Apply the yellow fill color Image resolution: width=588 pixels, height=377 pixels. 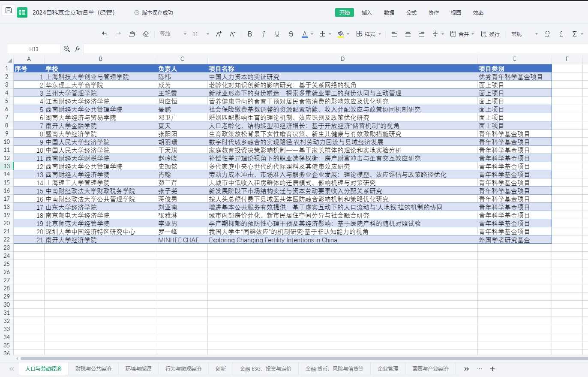341,34
